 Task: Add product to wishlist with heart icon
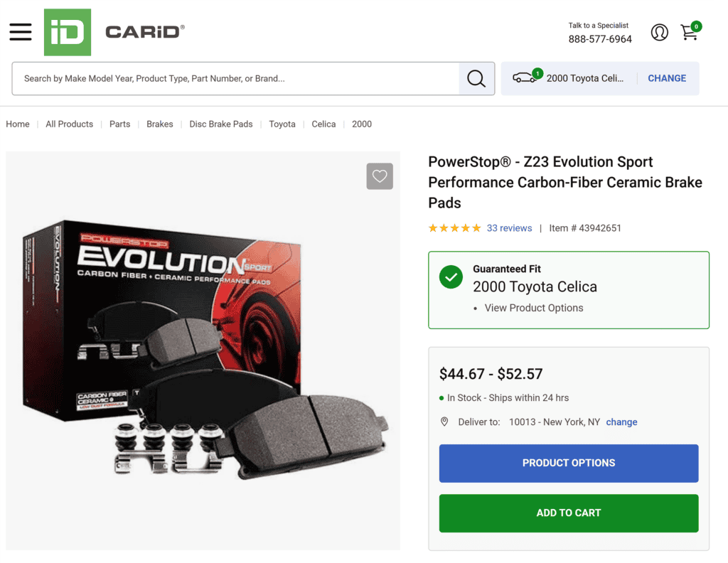pyautogui.click(x=380, y=176)
